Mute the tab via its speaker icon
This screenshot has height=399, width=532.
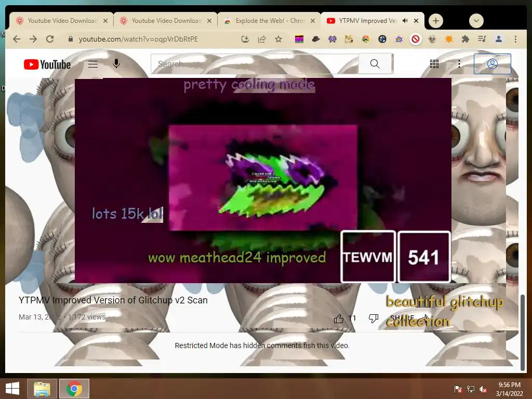tap(405, 21)
